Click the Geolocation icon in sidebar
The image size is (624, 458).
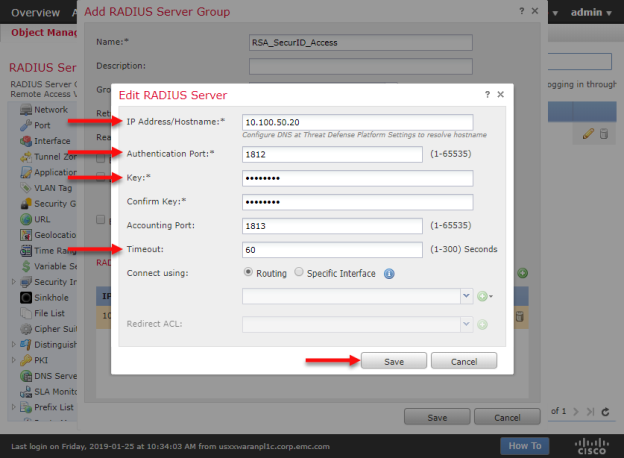click(x=26, y=235)
